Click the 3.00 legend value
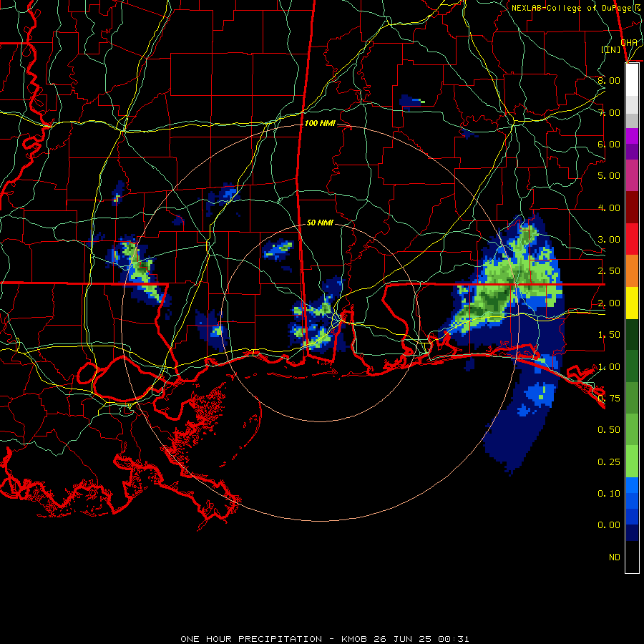Viewport: 644px width, 644px height. (x=609, y=240)
